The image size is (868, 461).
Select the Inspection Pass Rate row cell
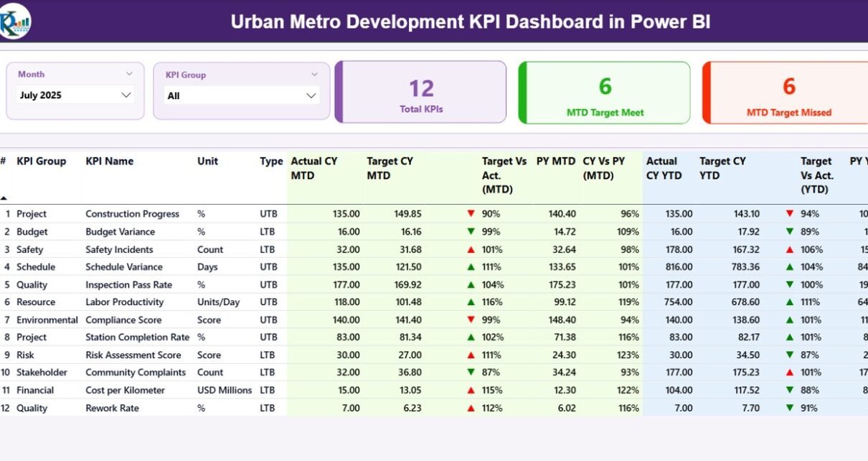[128, 285]
